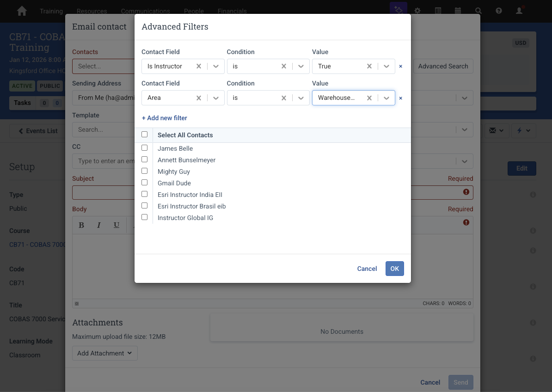Open the envelope email dropdown
The image size is (552, 392).
(x=497, y=130)
